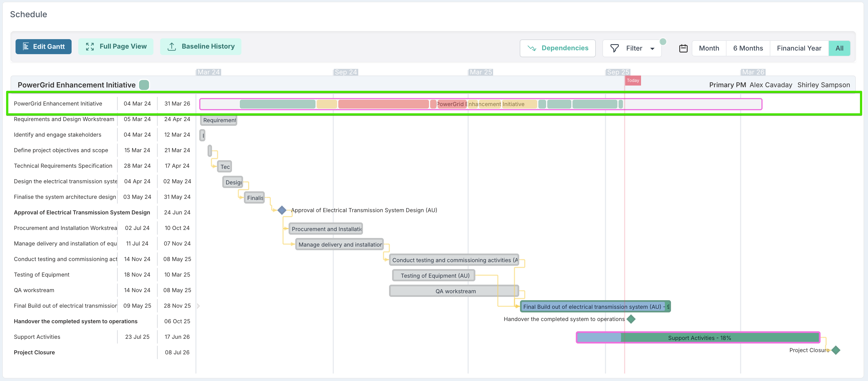Click green status swatch beside project title
Screen dimensions: 868x381
pos(144,85)
